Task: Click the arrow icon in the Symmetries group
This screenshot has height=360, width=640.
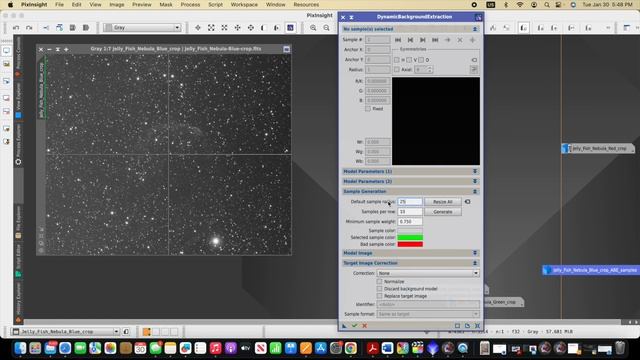Action: (474, 60)
